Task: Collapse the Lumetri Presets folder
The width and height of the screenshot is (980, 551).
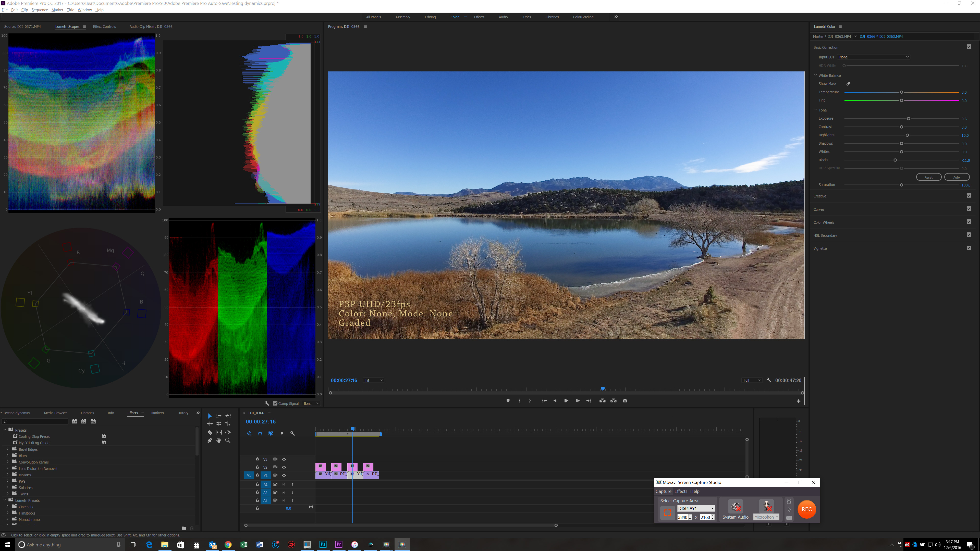Action: click(5, 500)
